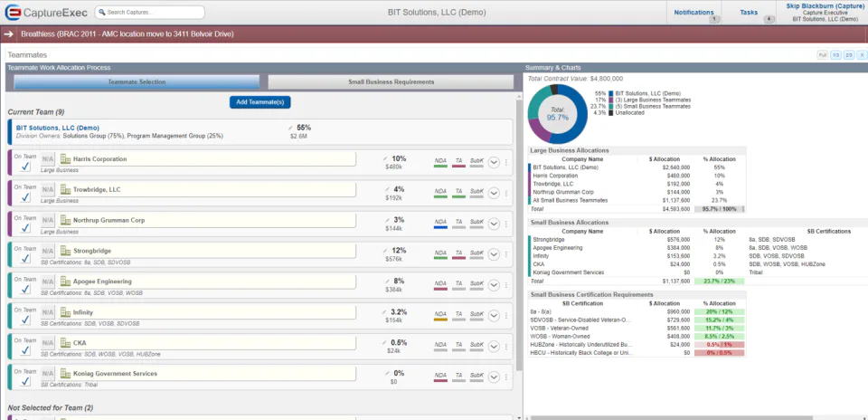Click the CaptureExec logo icon
This screenshot has width=868, height=420.
point(13,12)
